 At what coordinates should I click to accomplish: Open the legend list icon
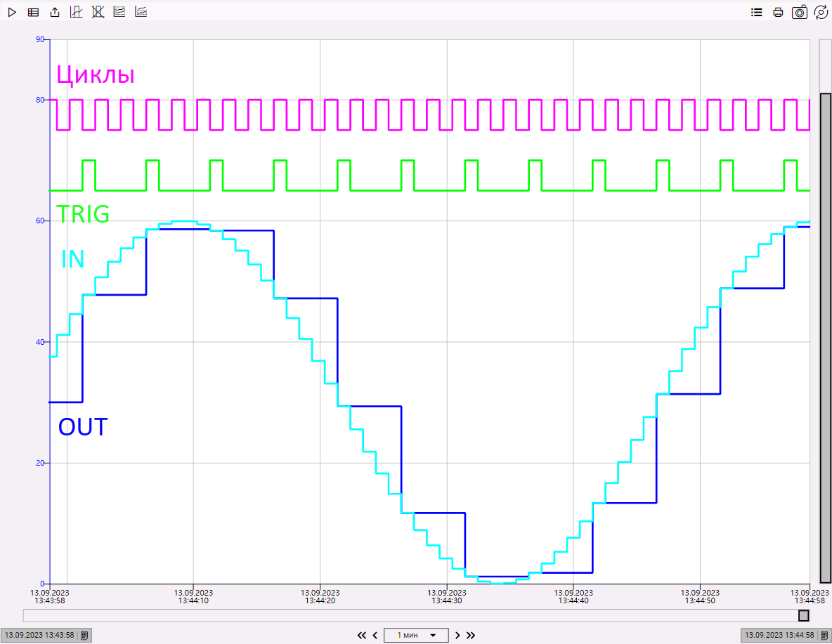(x=756, y=12)
